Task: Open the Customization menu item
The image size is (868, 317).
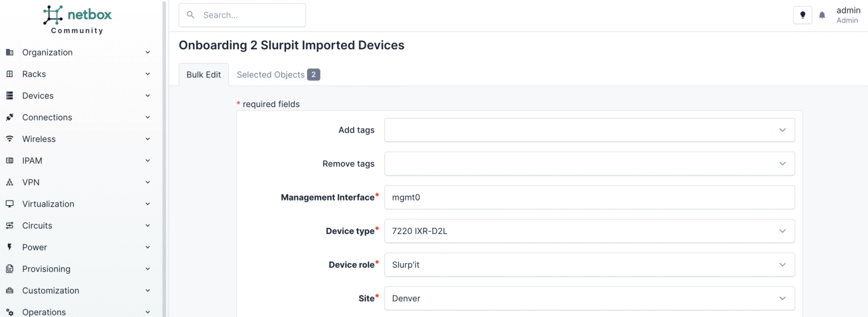Action: coord(51,290)
